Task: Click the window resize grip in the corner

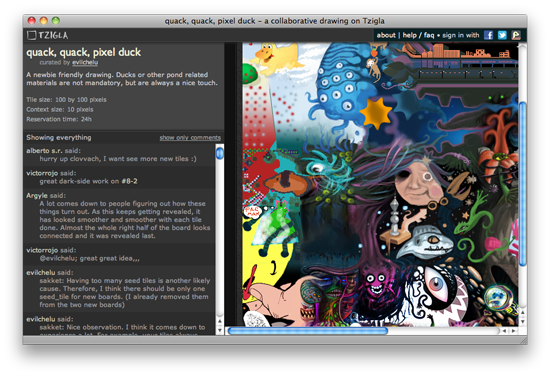Action: point(523,340)
